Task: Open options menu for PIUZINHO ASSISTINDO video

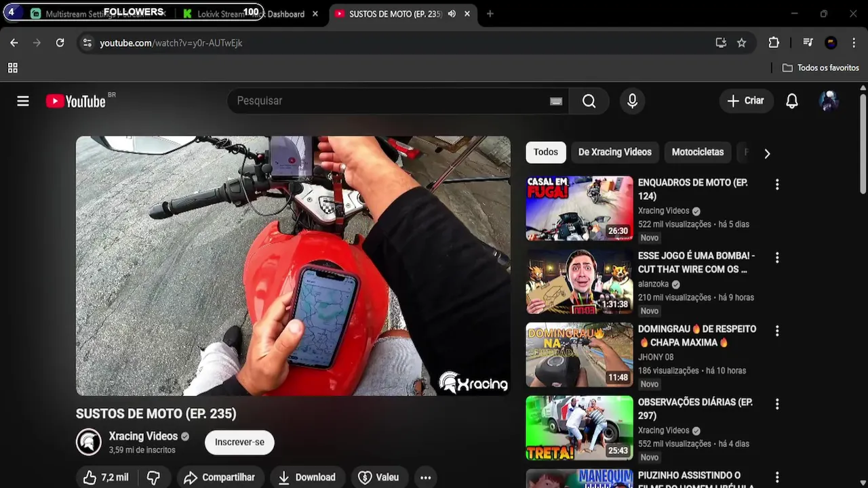Action: pos(777,477)
